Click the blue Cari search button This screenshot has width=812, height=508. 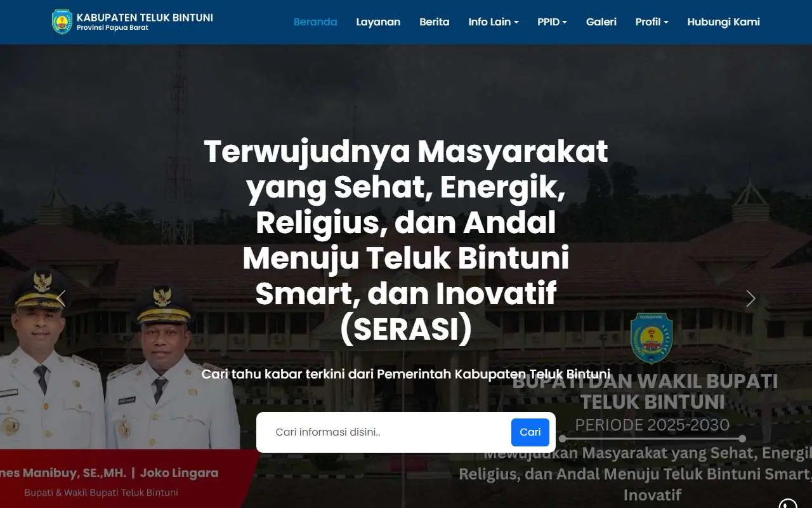530,432
